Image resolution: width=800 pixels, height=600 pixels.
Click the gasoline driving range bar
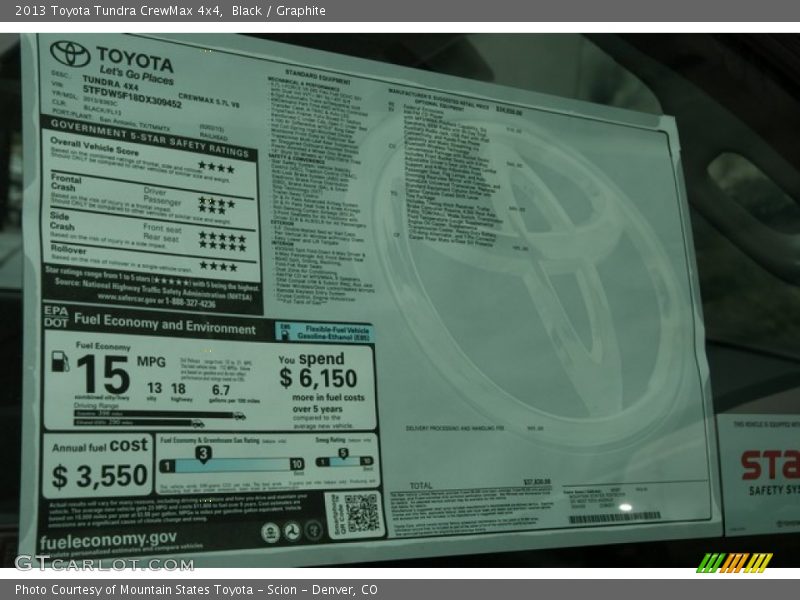click(154, 414)
